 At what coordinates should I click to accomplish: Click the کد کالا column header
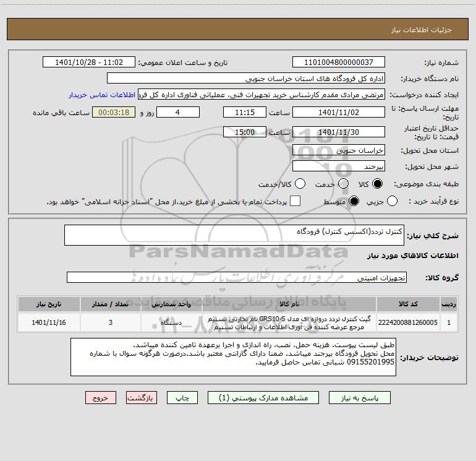pos(408,304)
